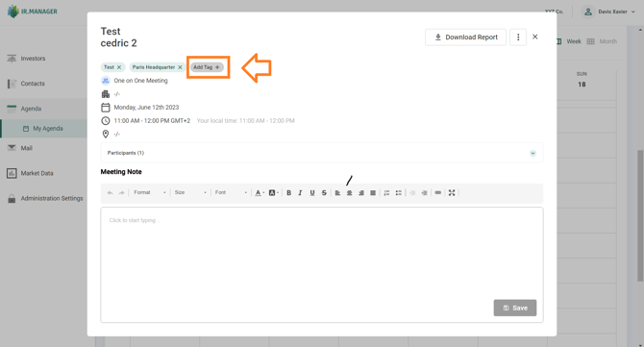The image size is (644, 347).
Task: Click the Download Report button
Action: coord(466,37)
